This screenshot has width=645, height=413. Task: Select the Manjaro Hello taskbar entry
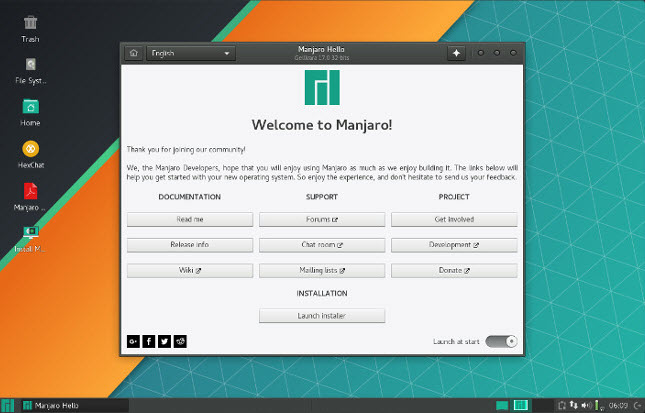pyautogui.click(x=74, y=406)
